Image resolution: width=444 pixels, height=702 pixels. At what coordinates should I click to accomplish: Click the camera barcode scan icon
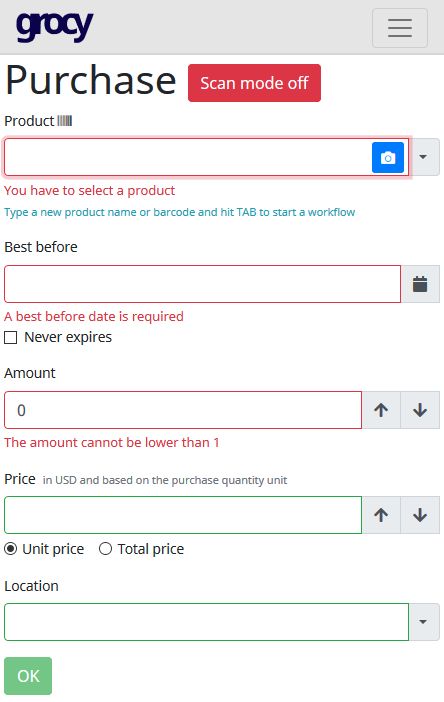(x=388, y=157)
